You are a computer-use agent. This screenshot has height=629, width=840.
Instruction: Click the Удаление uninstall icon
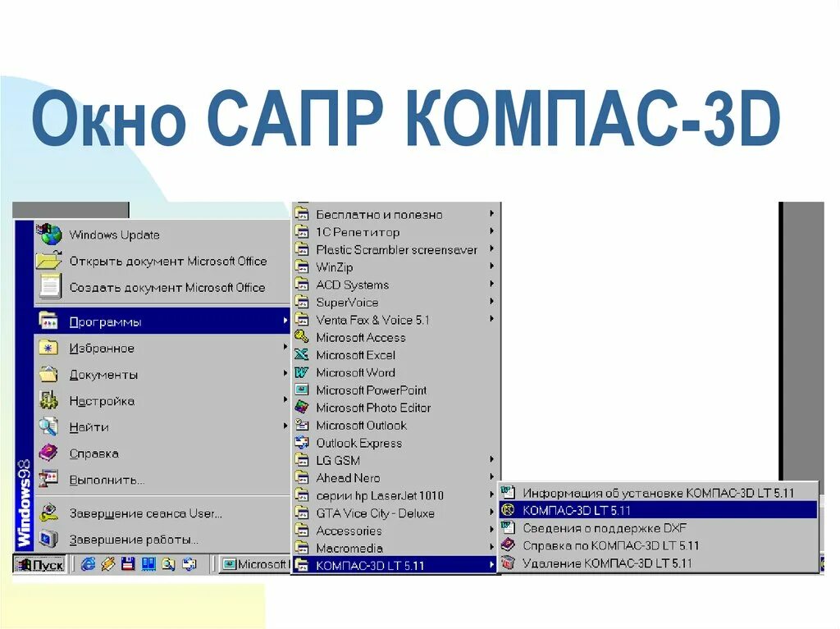pos(508,563)
